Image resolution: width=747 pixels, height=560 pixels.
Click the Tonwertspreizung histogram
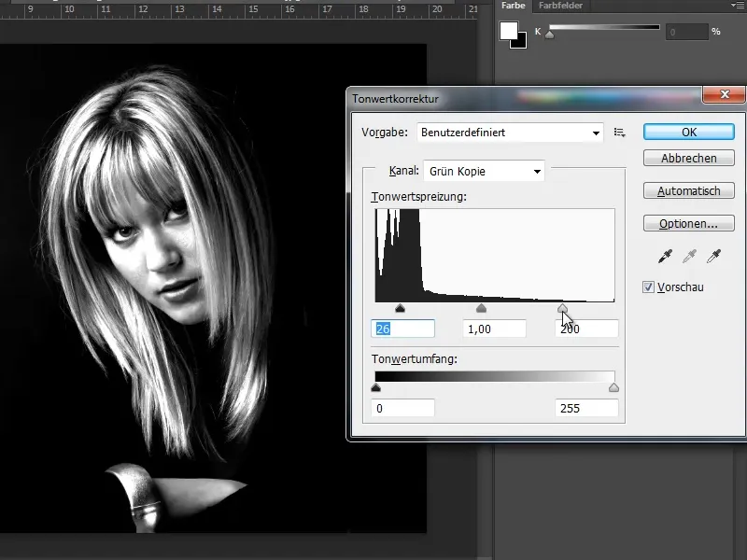[495, 255]
